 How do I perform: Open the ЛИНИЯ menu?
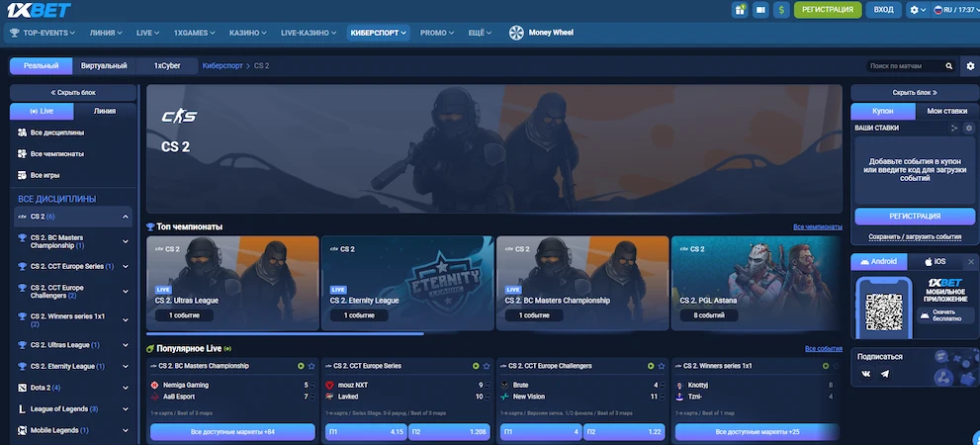106,33
